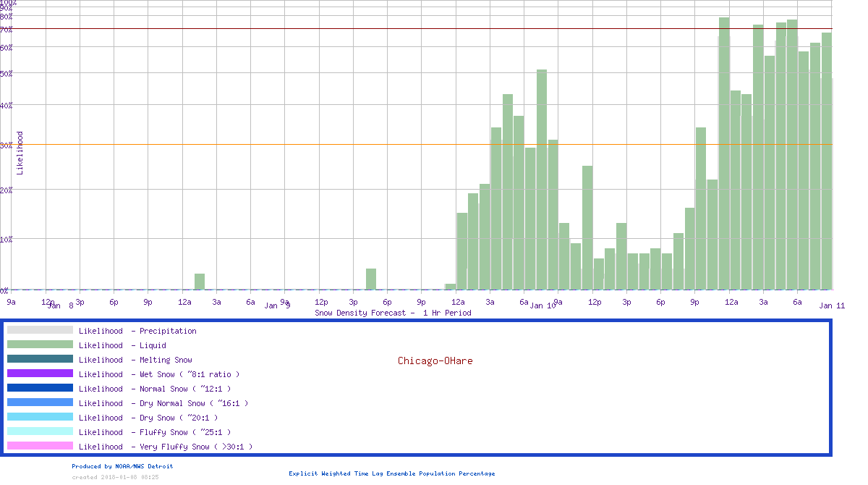Click the Explicit Weighted Time Lag Ensemble caption
The image size is (868, 485).
coord(391,473)
